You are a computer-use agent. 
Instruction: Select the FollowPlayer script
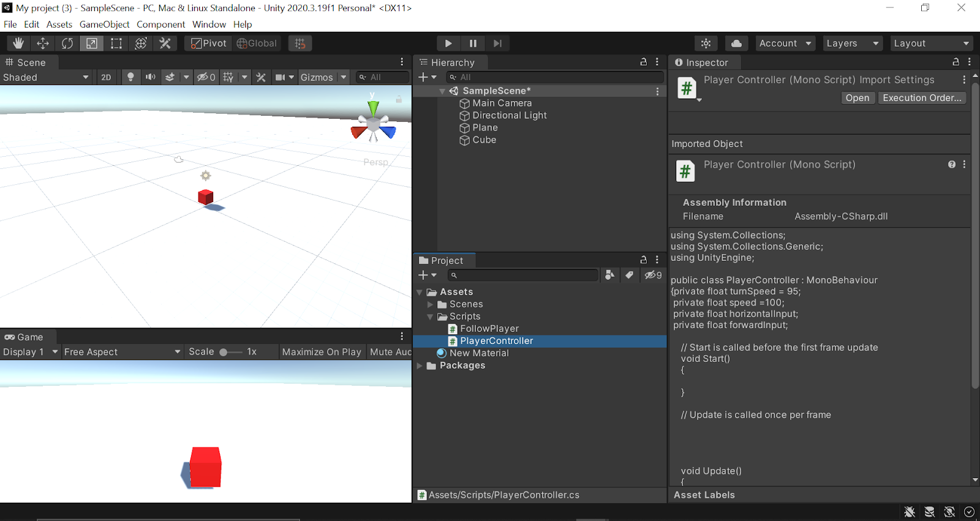tap(489, 329)
